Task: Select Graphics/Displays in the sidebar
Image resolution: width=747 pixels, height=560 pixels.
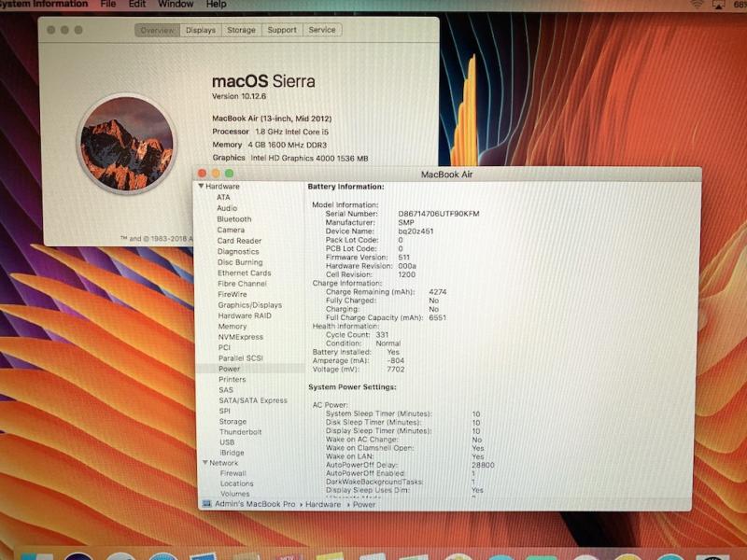Action: pos(249,305)
